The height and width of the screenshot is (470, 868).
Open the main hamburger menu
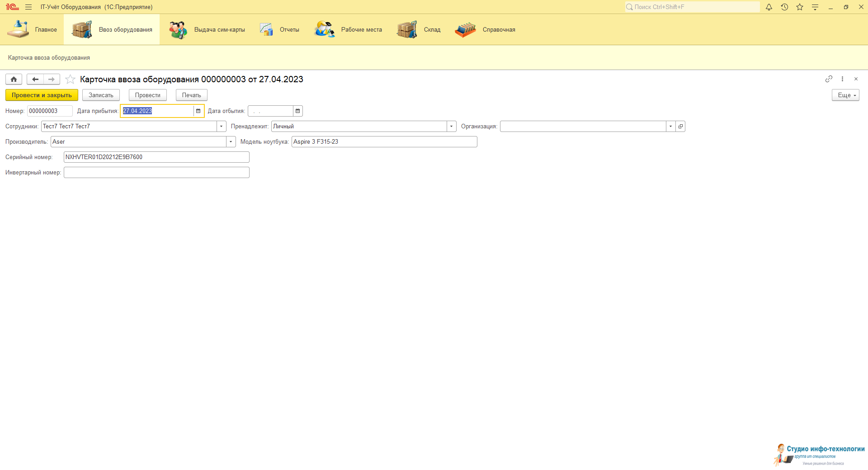[28, 7]
